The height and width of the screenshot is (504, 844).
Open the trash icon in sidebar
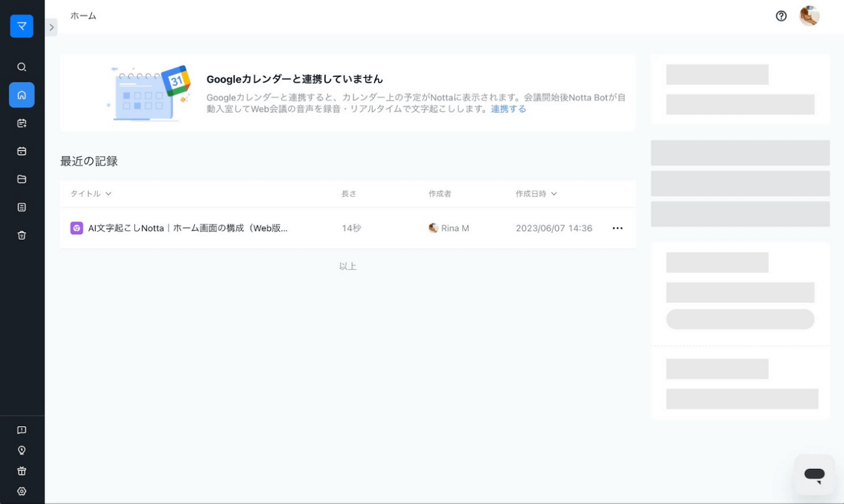pyautogui.click(x=21, y=236)
